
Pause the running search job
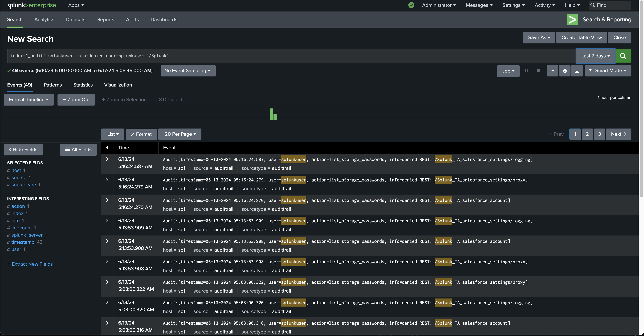click(x=526, y=71)
